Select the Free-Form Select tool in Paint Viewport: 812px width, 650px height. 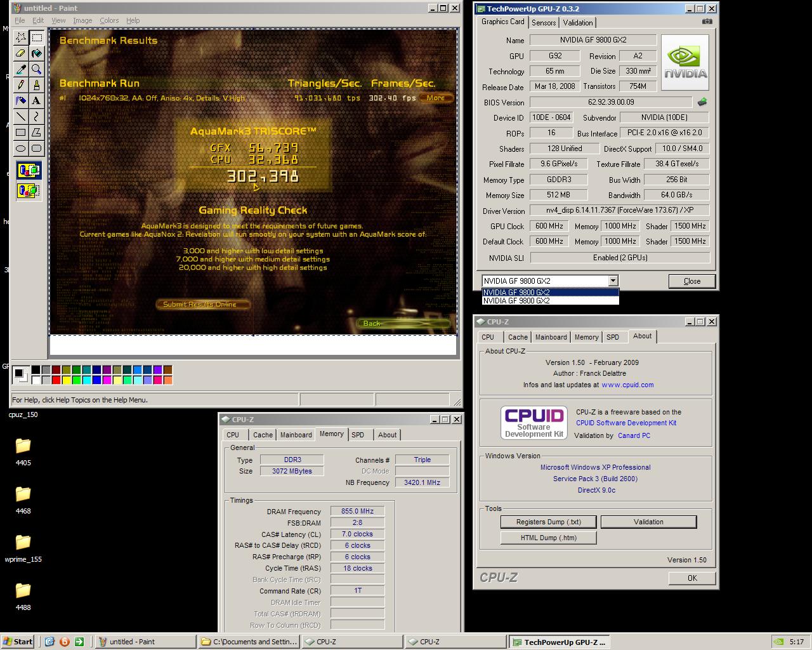21,37
